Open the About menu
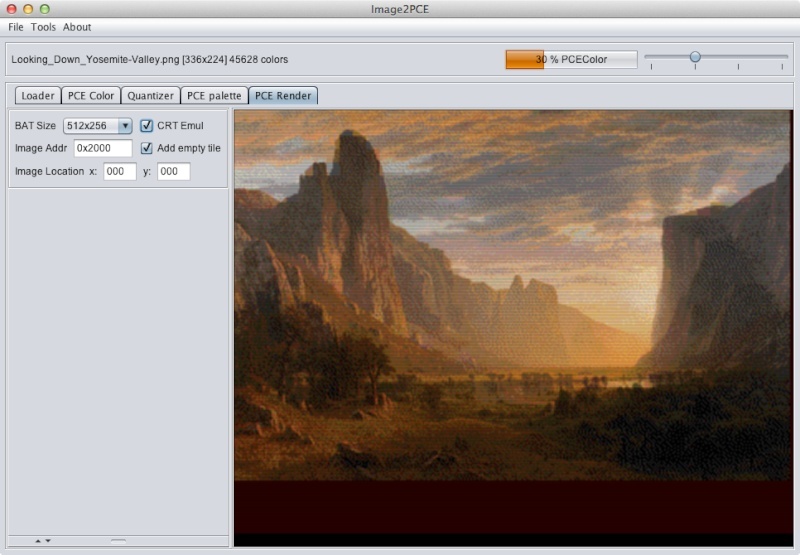The image size is (800, 555). [x=77, y=27]
